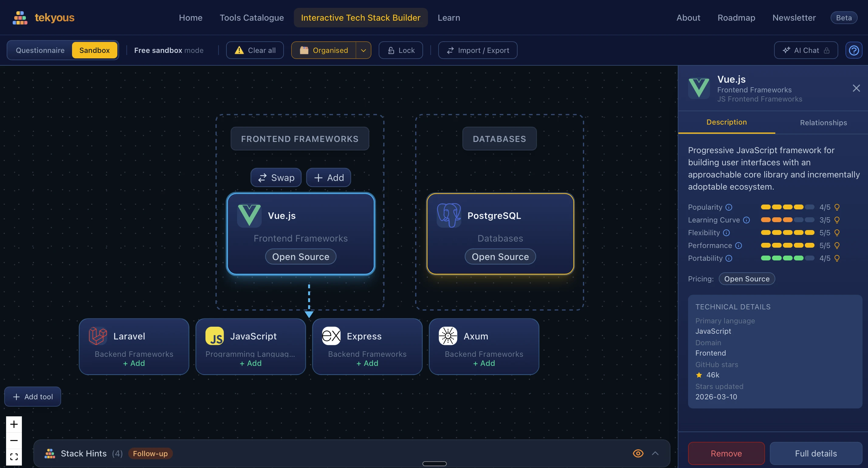Click the Frontend Frameworks group label
The image size is (868, 468).
[300, 139]
